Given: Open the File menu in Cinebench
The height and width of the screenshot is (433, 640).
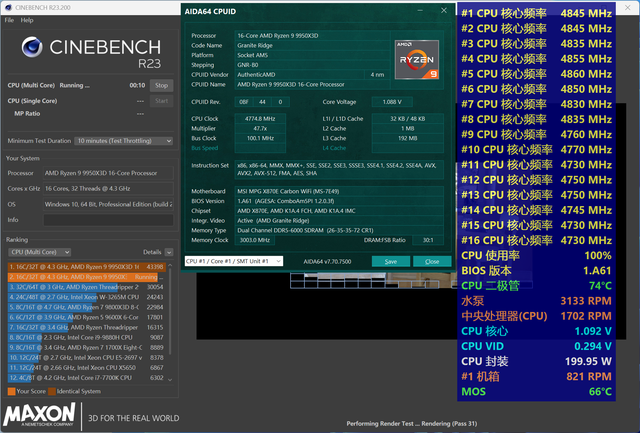Looking at the screenshot, I should [x=9, y=20].
